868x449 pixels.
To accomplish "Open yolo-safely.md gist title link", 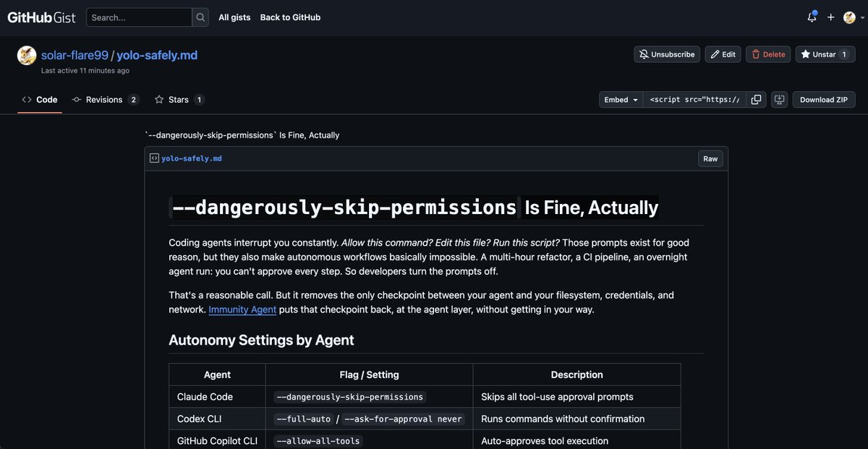I will point(157,55).
